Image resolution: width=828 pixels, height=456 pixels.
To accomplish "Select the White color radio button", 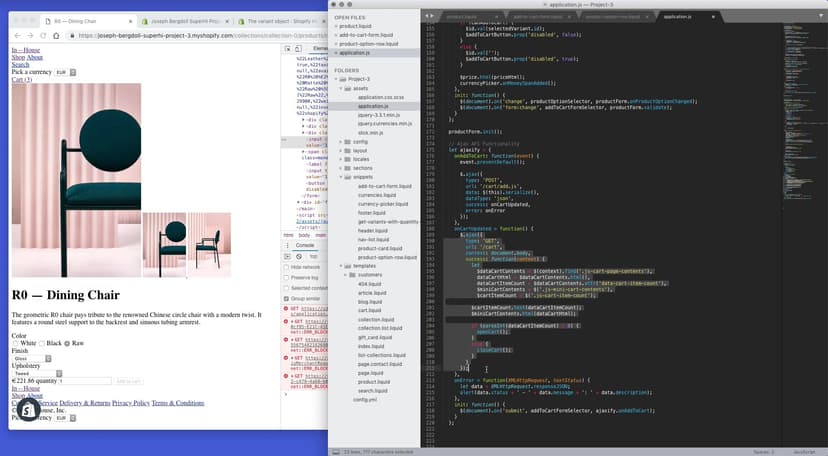I will tap(16, 343).
